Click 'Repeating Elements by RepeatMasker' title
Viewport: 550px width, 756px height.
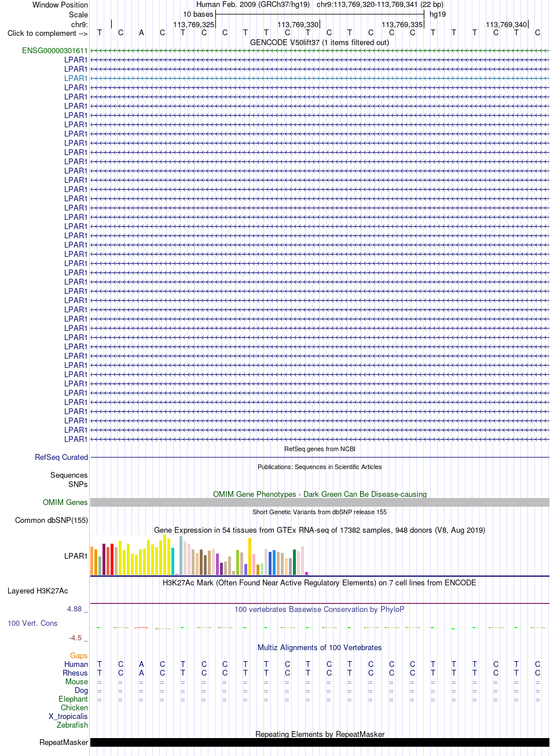pos(320,734)
